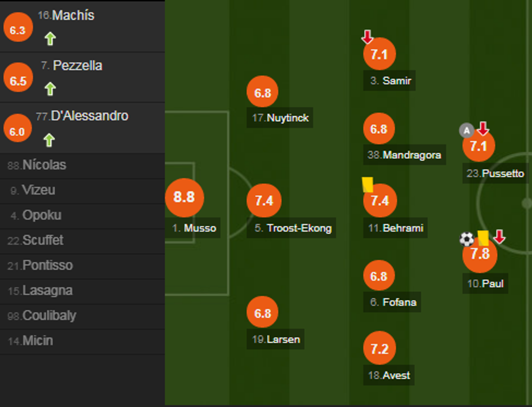Click Fofana's 6.8 rating circle
532x407 pixels.
click(x=378, y=276)
